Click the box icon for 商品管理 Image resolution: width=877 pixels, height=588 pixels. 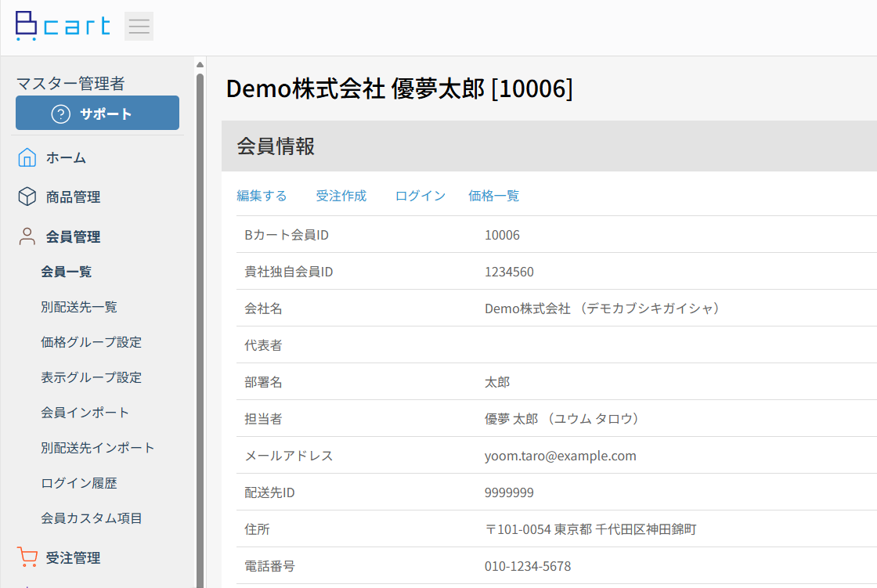point(27,197)
